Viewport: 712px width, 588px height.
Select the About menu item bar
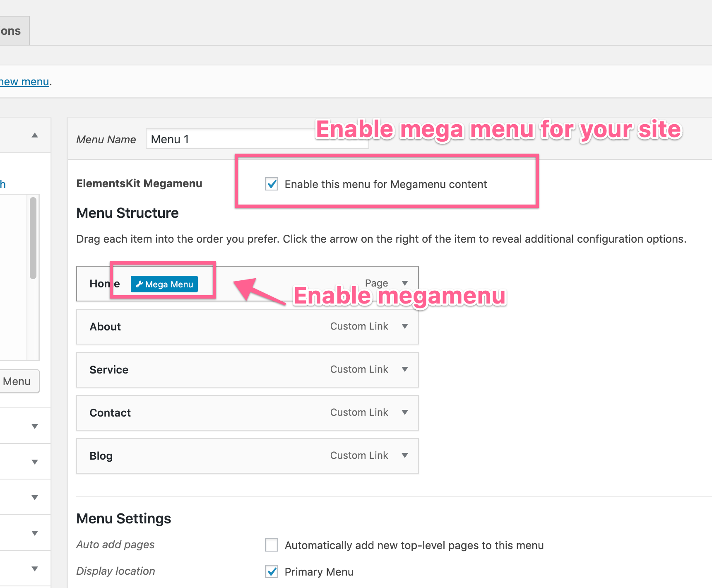click(x=207, y=327)
